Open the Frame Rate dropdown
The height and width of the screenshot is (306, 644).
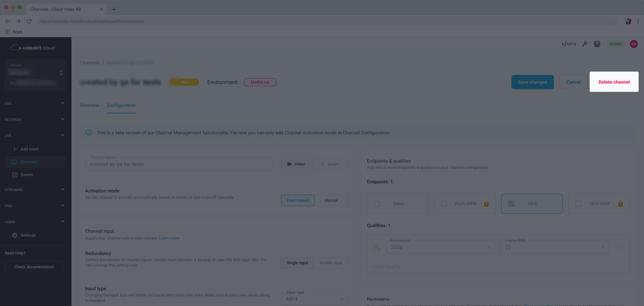[555, 247]
